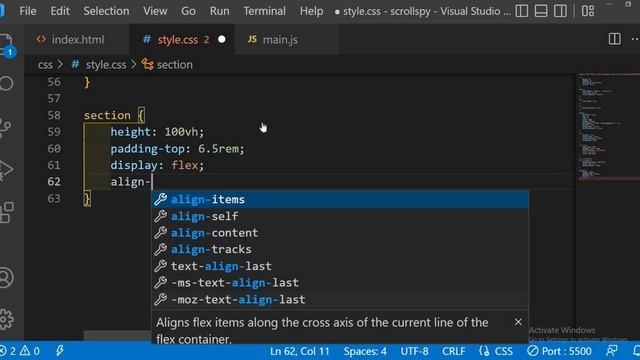The width and height of the screenshot is (640, 360).
Task: Open the File menu
Action: (28, 11)
